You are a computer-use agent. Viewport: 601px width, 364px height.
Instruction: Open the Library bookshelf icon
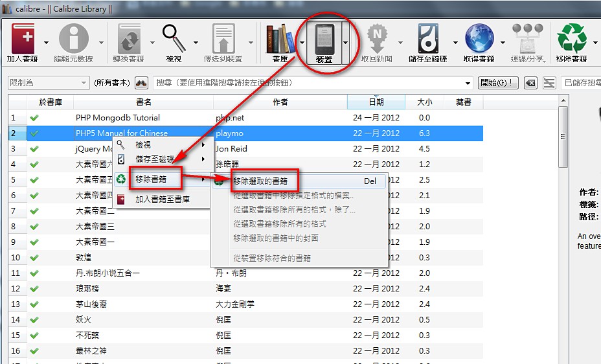(x=281, y=39)
